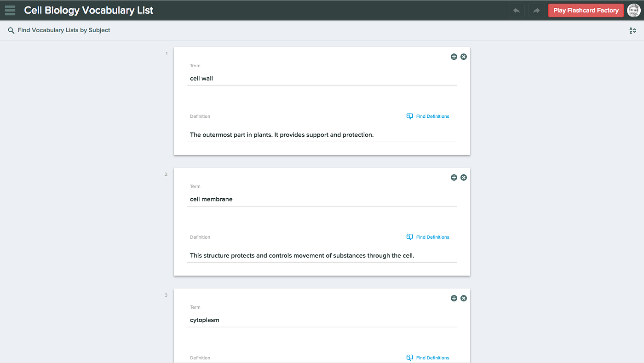The image size is (644, 363).
Task: Click the Find Vocabulary Lists by Subject search bar
Action: point(63,30)
